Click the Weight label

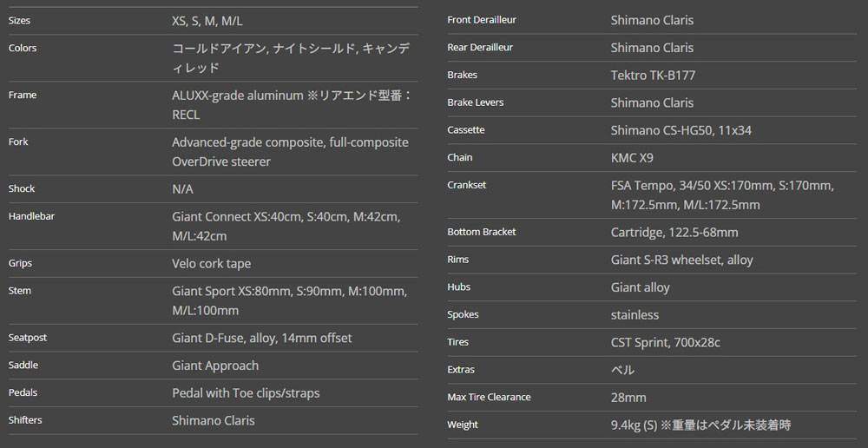[463, 425]
